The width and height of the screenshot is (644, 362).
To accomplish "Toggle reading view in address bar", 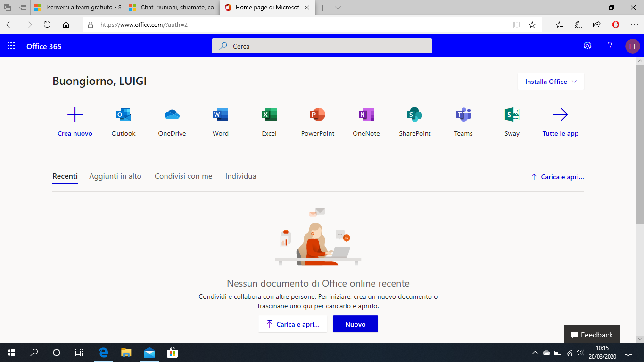I will pyautogui.click(x=517, y=25).
